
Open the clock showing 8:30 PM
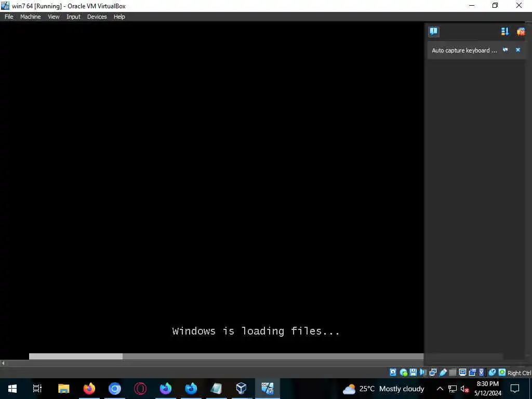(x=487, y=389)
